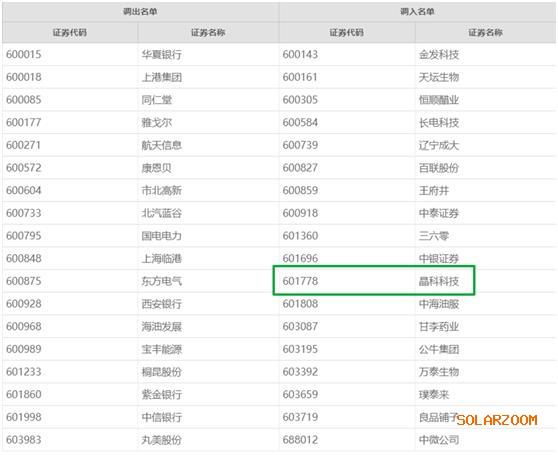Click the 航天信息 name cell
This screenshot has width=558, height=455.
pos(162,145)
